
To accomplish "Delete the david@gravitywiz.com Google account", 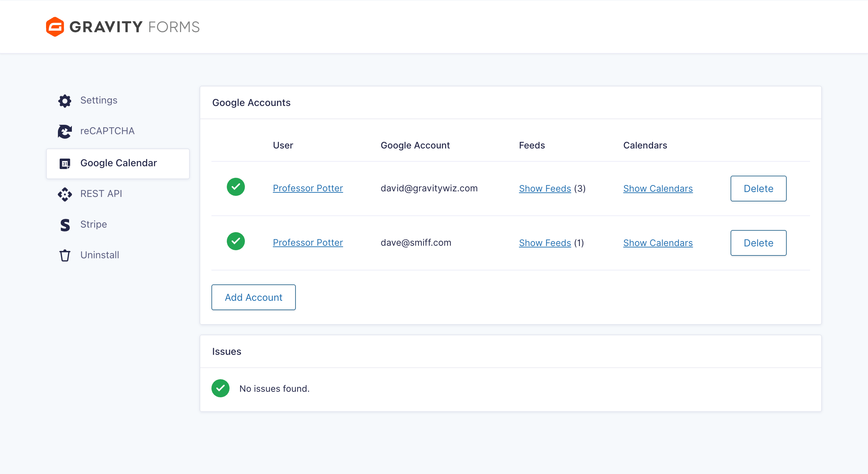I will click(758, 189).
